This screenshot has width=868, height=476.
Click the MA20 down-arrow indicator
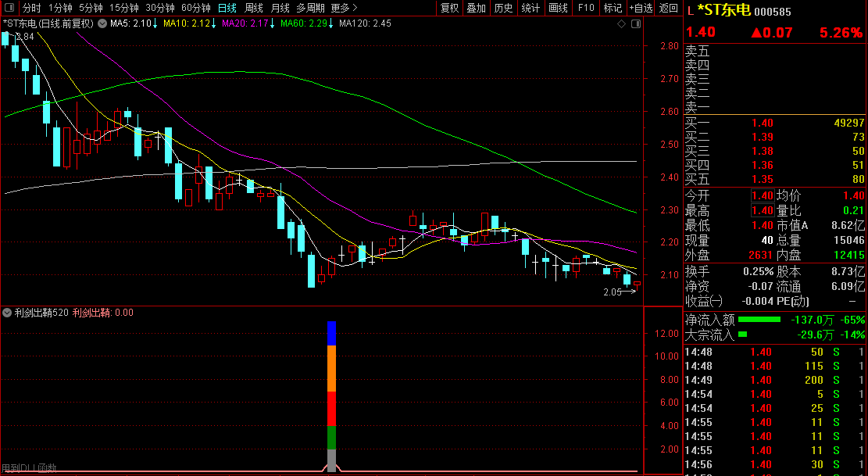pos(273,24)
